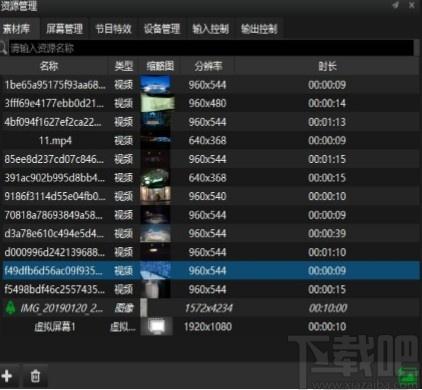Click the 00:01:10 duration cell

(327, 252)
